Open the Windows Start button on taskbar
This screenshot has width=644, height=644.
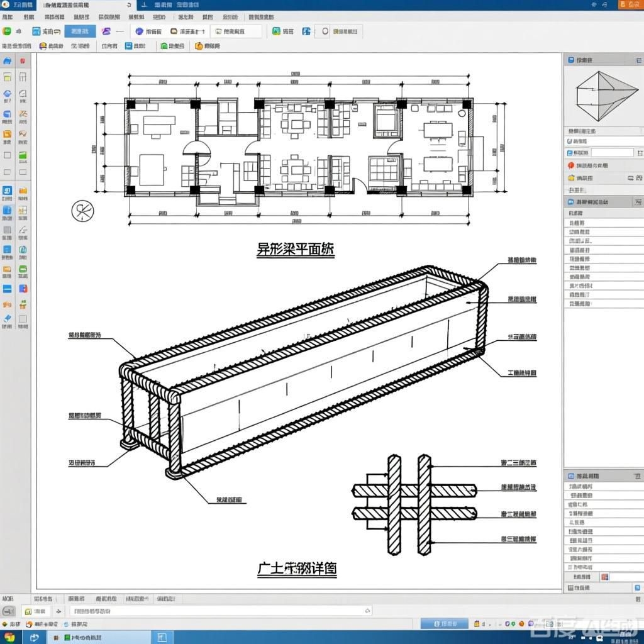[x=9, y=637]
